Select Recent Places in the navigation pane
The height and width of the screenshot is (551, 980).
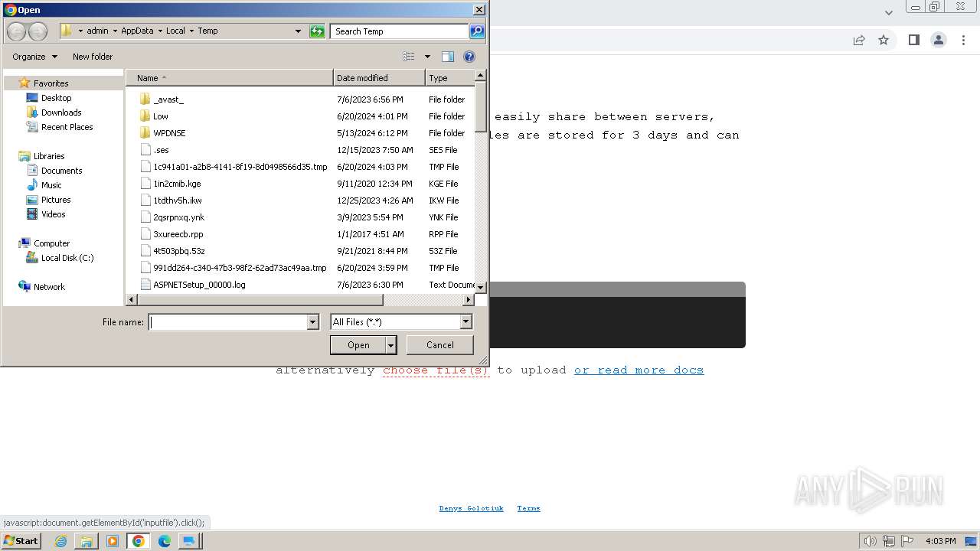click(67, 127)
